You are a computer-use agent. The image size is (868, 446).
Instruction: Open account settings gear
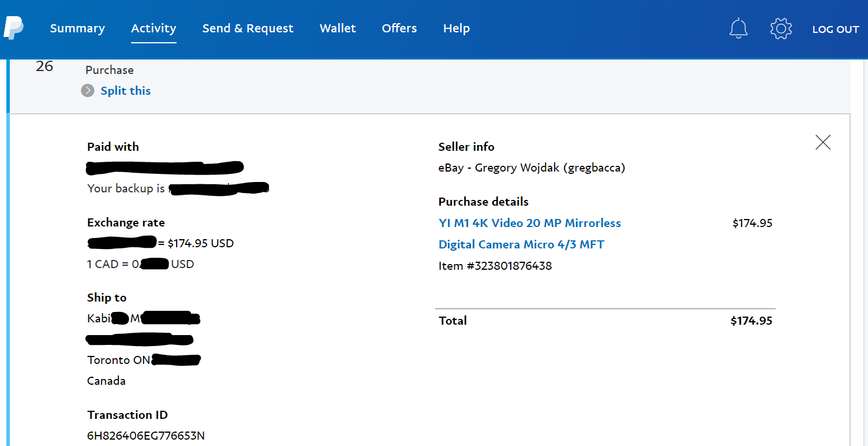tap(781, 28)
